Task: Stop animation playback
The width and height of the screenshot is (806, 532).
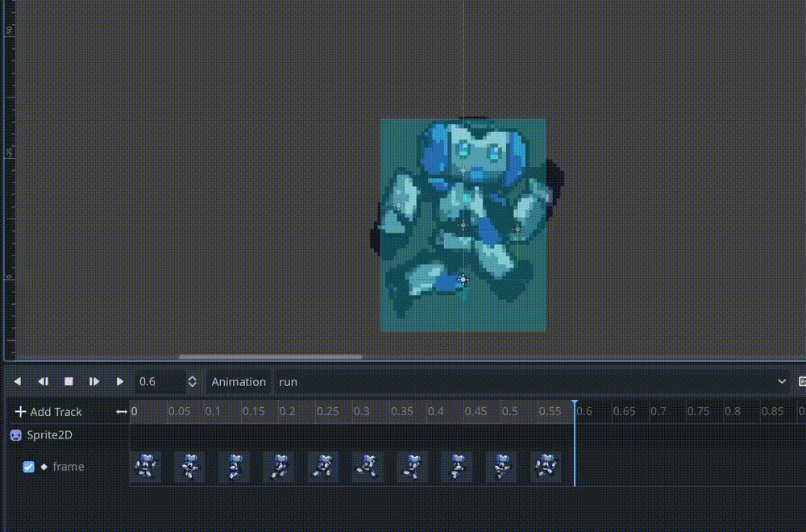Action: click(x=69, y=381)
